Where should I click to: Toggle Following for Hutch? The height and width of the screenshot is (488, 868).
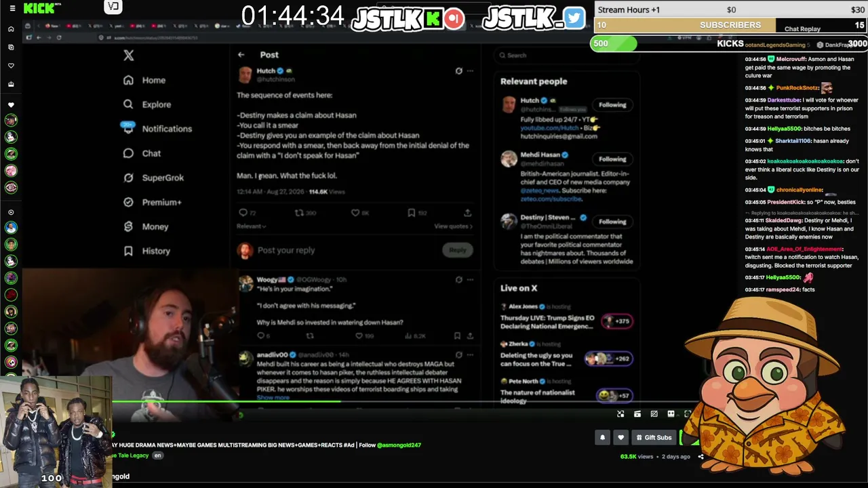[x=612, y=105]
